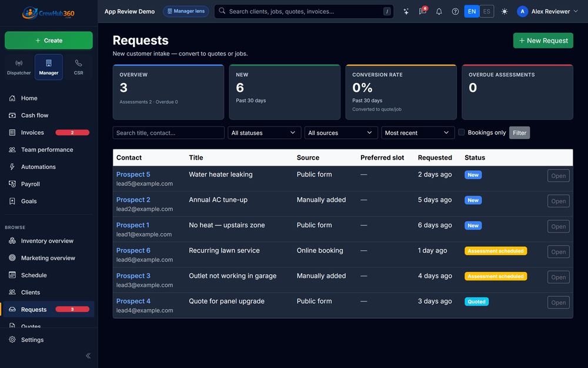This screenshot has height=368, width=588.
Task: Click the Schedule calendar icon
Action: 12,275
